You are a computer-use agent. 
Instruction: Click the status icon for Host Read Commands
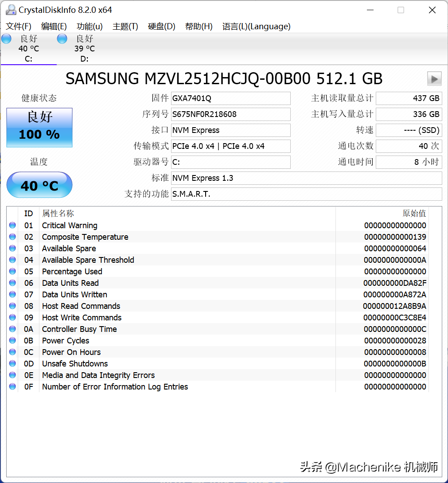(12, 306)
